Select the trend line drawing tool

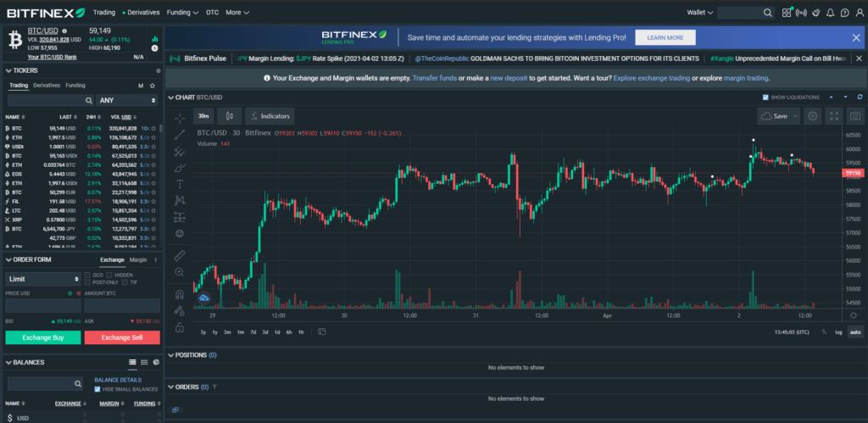tap(180, 135)
